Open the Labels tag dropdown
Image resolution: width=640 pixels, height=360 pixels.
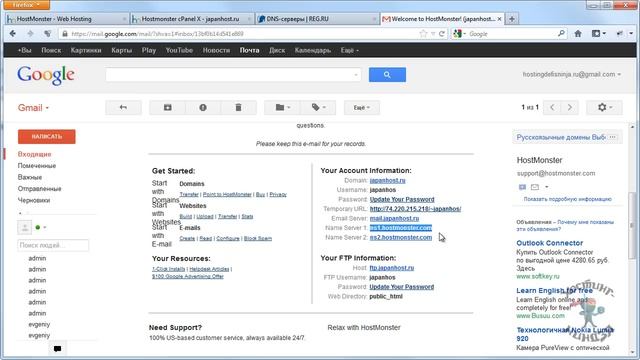pos(318,107)
